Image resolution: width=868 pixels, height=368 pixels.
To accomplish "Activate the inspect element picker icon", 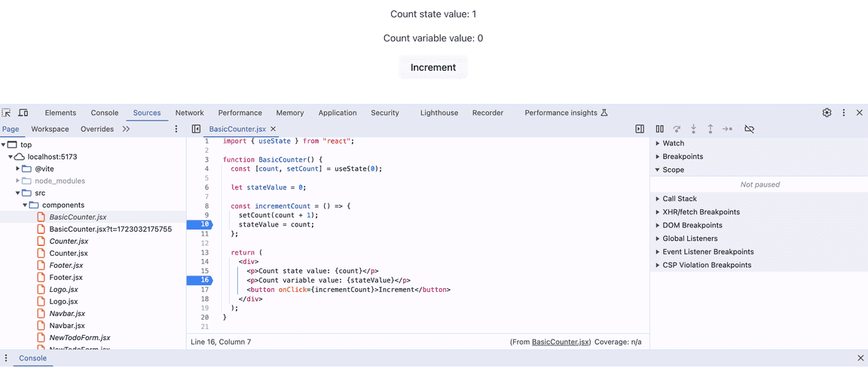I will [x=7, y=113].
